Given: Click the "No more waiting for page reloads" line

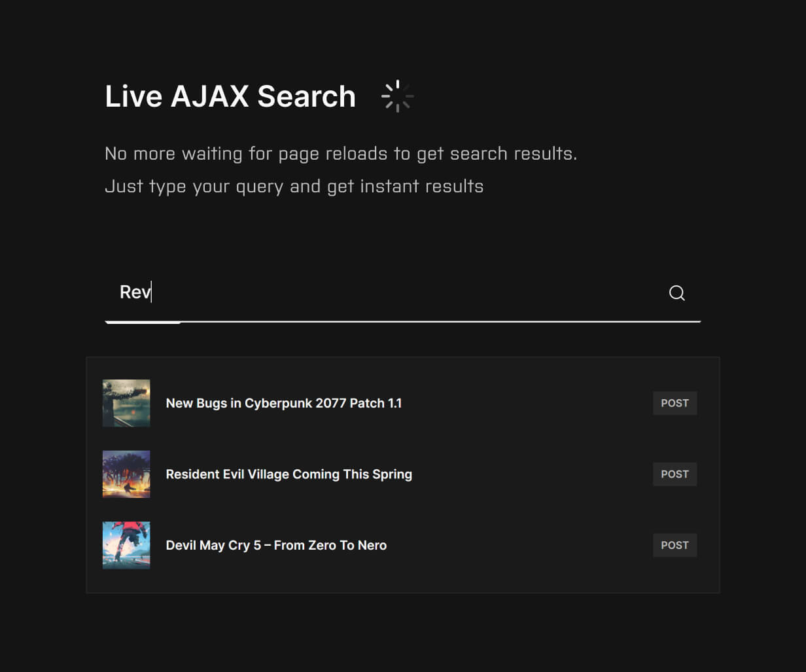Looking at the screenshot, I should pyautogui.click(x=341, y=154).
